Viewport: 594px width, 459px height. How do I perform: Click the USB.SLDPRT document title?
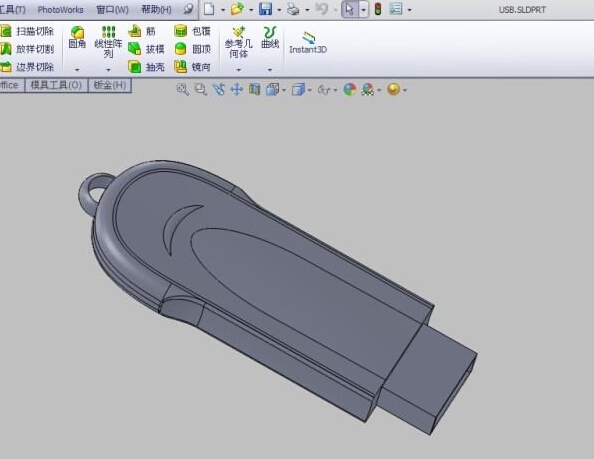pos(522,10)
